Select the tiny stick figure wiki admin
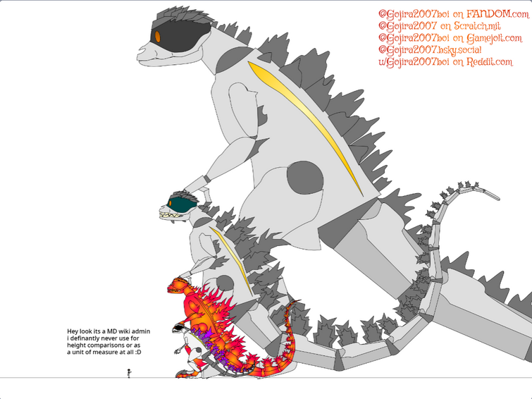Image resolution: width=532 pixels, height=399 pixels. point(129,373)
